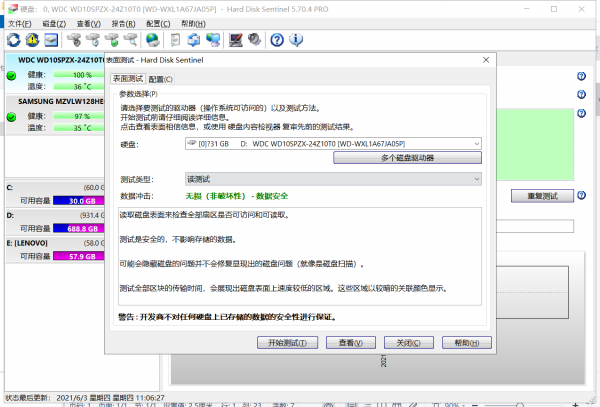
Task: Click the hard disk panel toolbar icon
Action: tap(51, 40)
